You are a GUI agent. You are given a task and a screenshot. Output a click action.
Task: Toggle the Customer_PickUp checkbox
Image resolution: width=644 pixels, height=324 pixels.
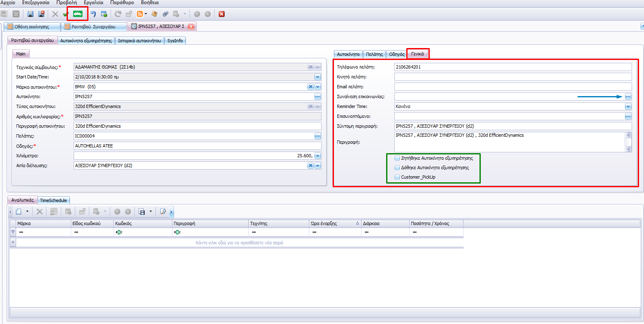(x=397, y=177)
